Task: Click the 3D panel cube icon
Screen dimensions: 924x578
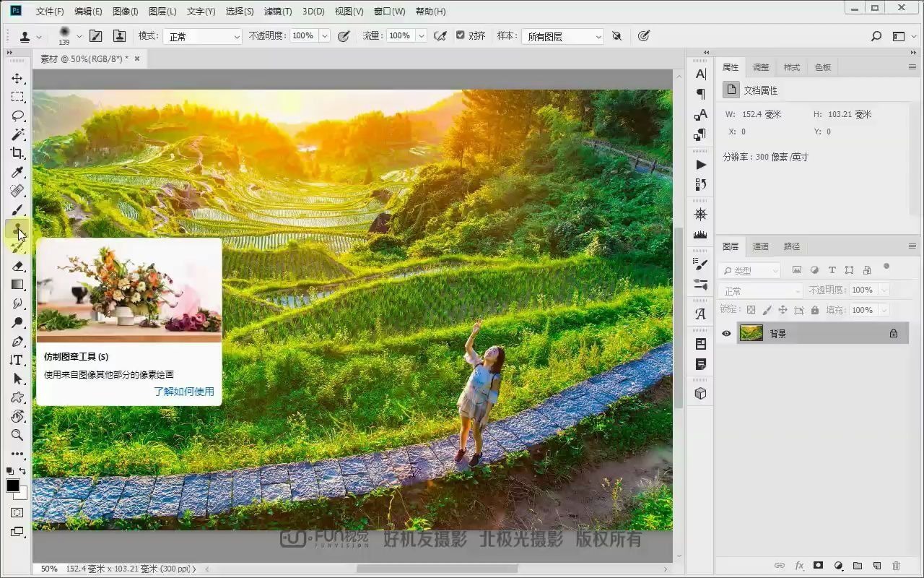Action: [x=700, y=394]
